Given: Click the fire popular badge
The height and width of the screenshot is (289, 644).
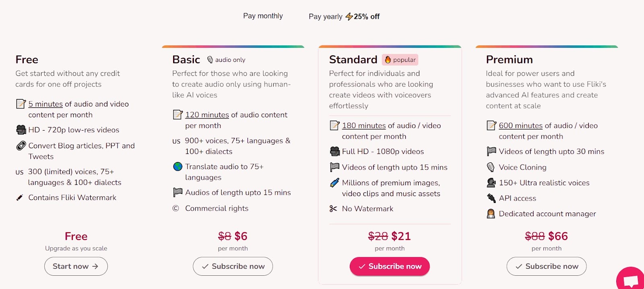Looking at the screenshot, I should (400, 60).
